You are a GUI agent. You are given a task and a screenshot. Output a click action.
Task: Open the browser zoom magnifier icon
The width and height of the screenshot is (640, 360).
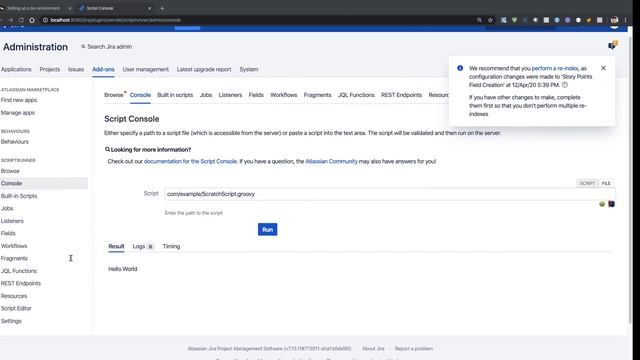tap(479, 20)
